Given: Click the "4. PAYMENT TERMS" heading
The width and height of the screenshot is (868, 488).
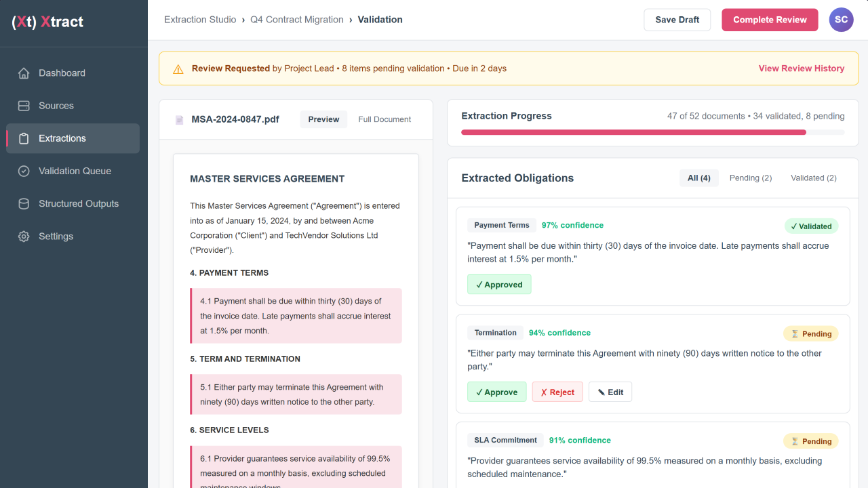Looking at the screenshot, I should (229, 272).
